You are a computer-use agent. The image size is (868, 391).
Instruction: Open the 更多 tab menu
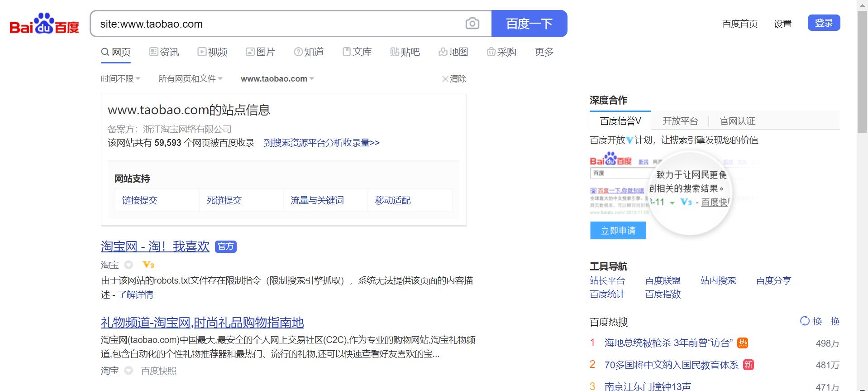[544, 52]
